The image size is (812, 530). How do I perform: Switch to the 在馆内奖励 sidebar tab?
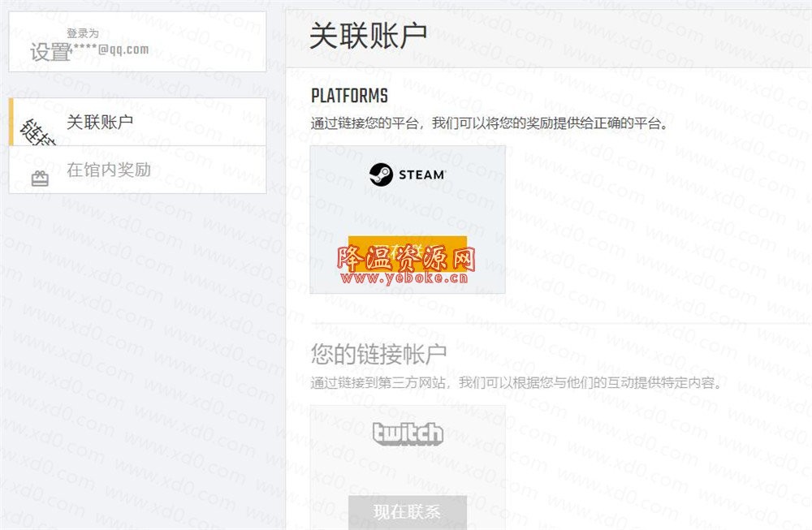(138, 170)
